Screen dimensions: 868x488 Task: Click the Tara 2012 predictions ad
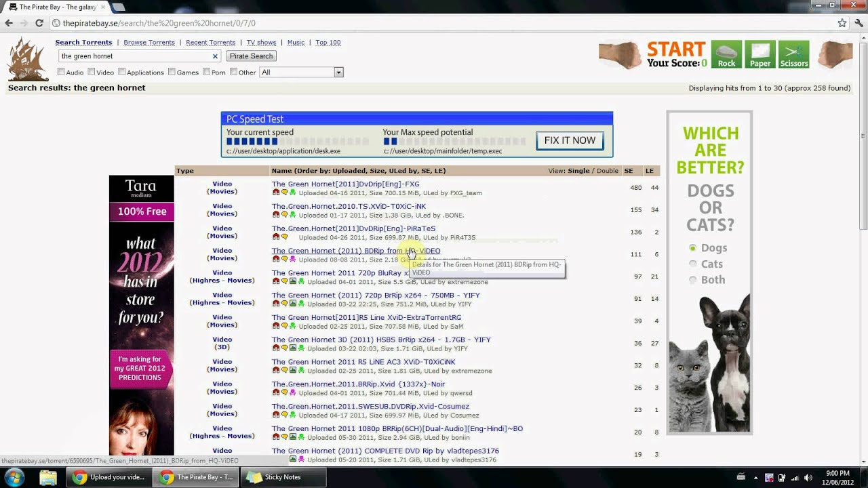click(x=142, y=315)
